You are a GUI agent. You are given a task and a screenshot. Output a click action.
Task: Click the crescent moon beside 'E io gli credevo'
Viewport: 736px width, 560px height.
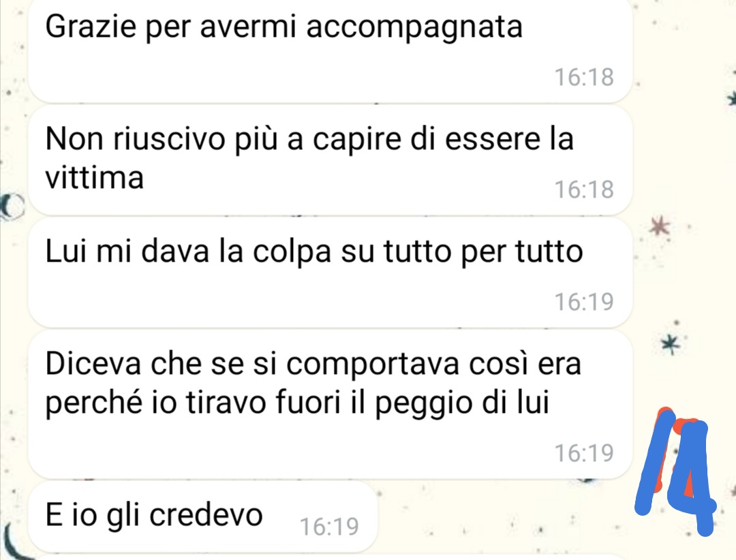click(15, 541)
